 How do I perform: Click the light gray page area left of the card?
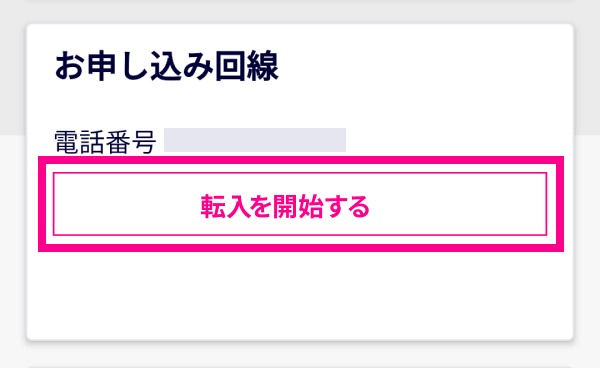click(12, 230)
